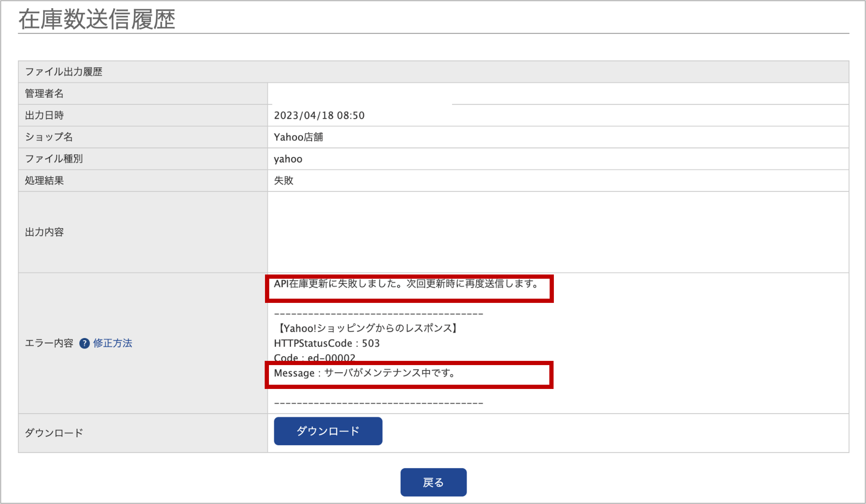Click the blue ダウンロード button

328,431
